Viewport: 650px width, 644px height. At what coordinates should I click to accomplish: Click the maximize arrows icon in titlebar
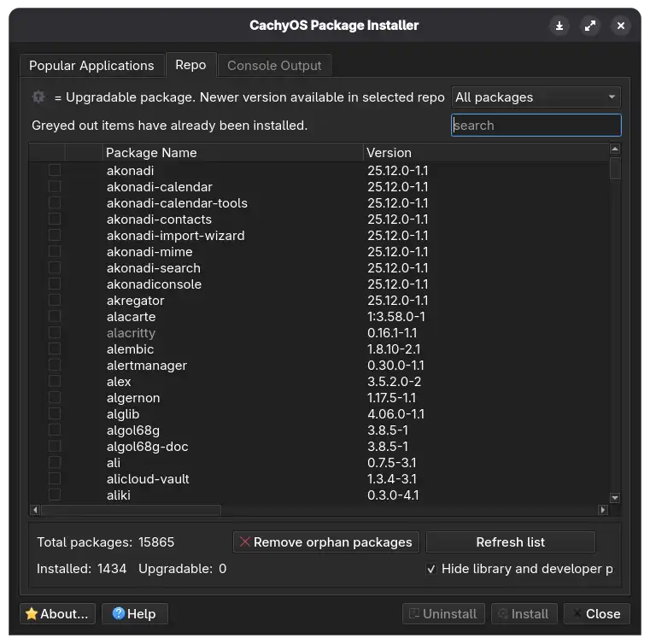point(590,26)
